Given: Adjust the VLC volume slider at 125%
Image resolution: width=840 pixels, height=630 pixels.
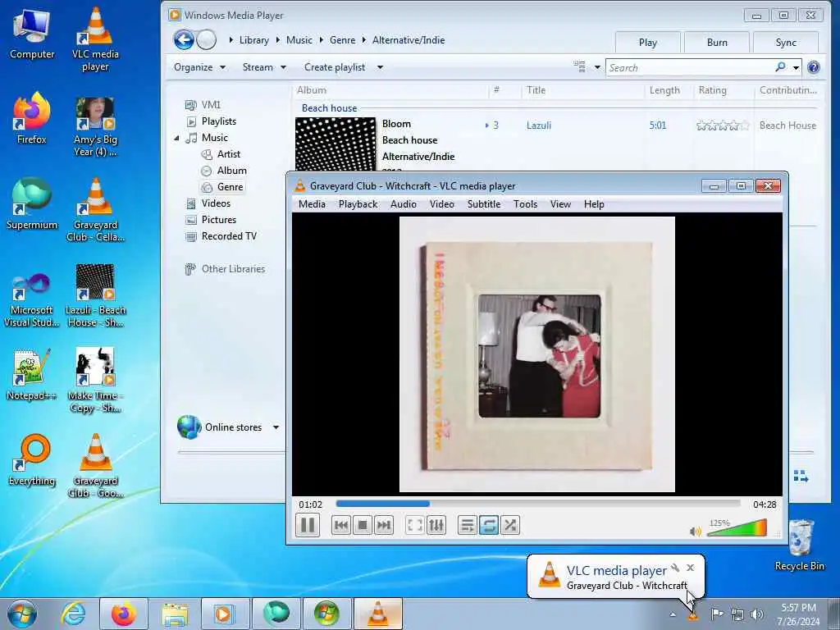Looking at the screenshot, I should point(737,528).
